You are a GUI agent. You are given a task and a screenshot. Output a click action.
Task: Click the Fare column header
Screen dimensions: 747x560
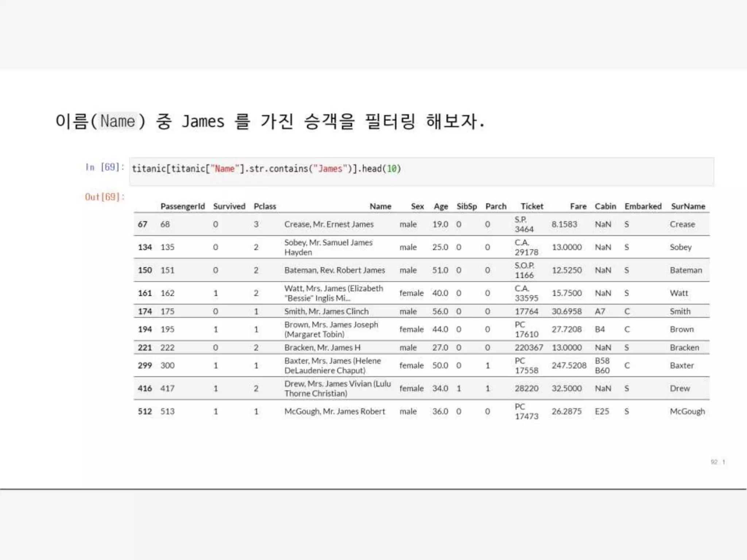578,206
